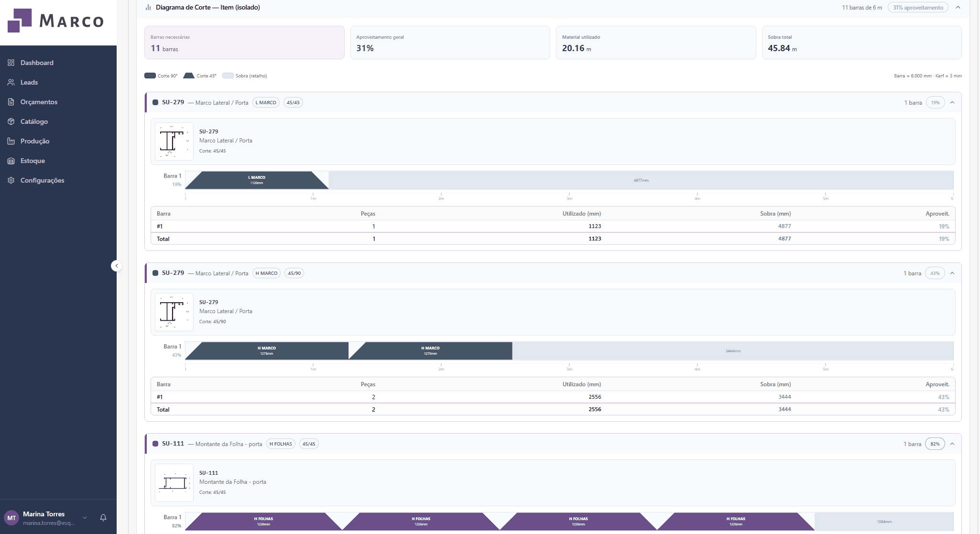Click the Dashboard grid icon in sidebar
980x534 pixels.
pyautogui.click(x=11, y=63)
